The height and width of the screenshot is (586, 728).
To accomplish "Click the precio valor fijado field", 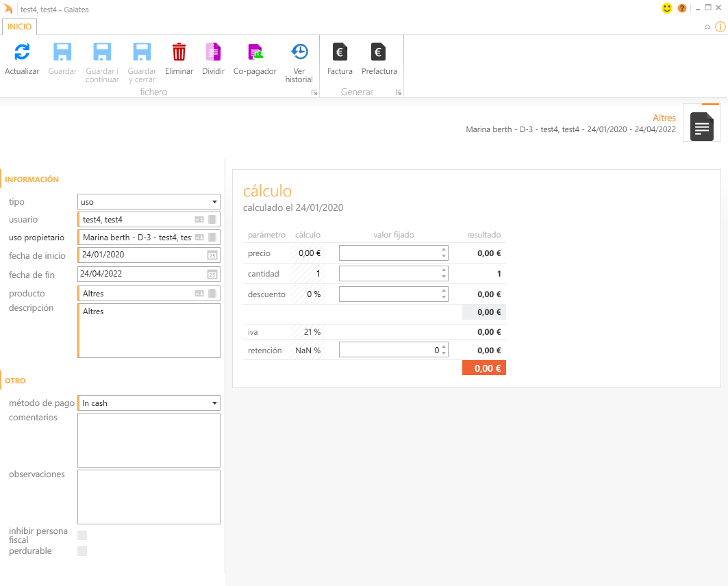I will 388,253.
